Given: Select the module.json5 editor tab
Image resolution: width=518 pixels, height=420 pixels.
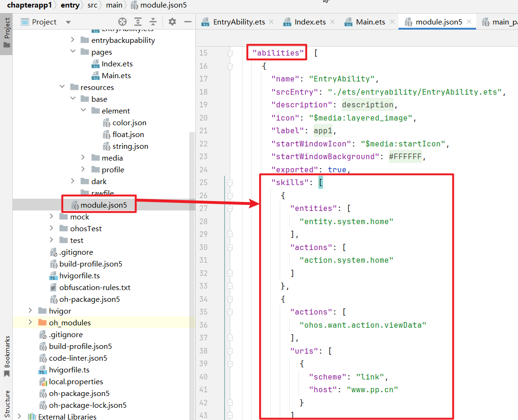Looking at the screenshot, I should [439, 22].
